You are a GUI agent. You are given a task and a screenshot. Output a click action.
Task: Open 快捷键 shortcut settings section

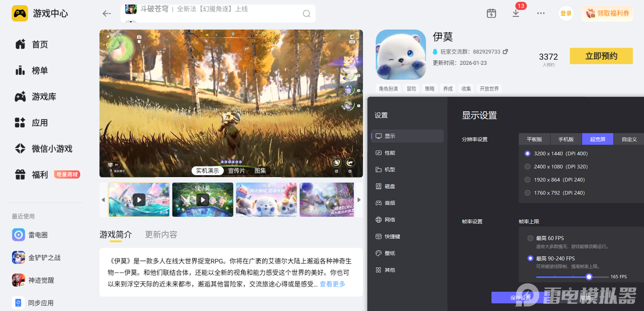407,236
